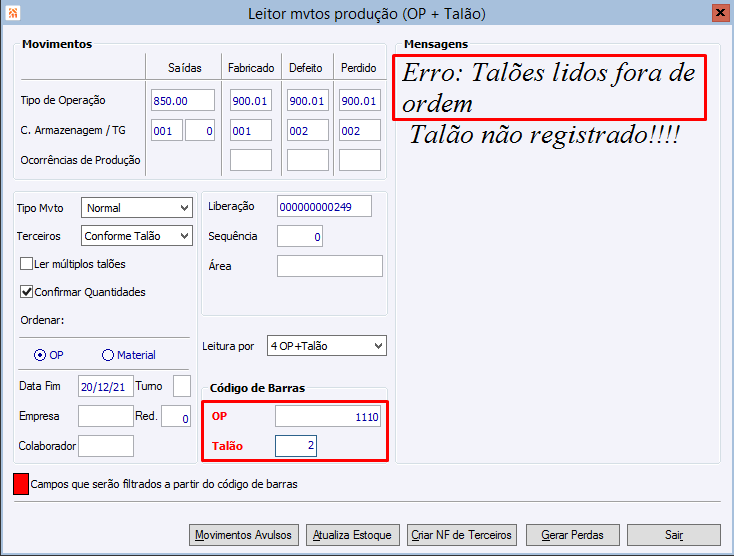Viewport: 734px width, 556px height.
Task: Click the OP barcode field 1110
Action: (x=328, y=416)
